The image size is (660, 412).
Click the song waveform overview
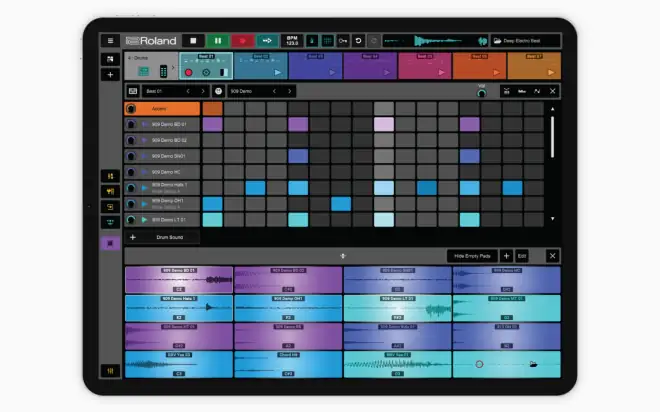pos(436,41)
